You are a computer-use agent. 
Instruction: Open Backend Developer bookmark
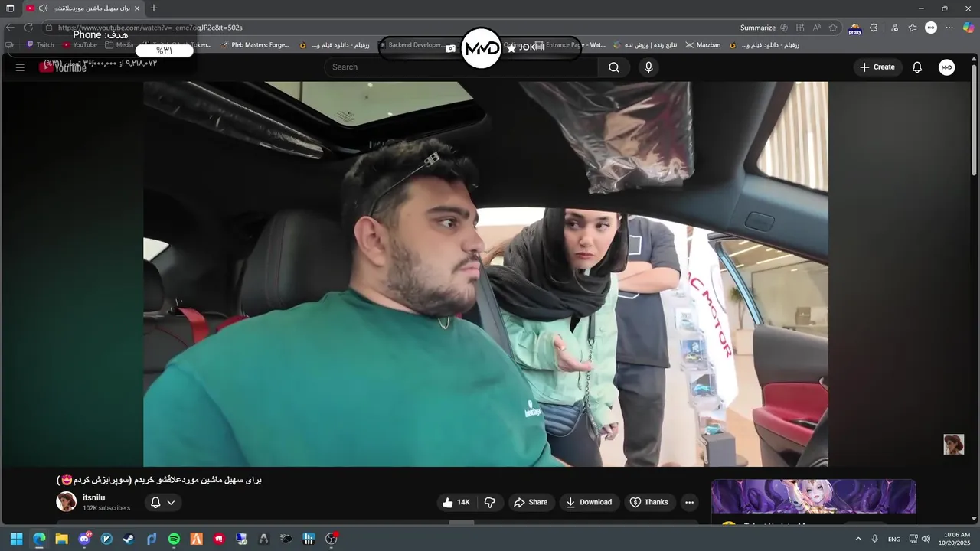click(x=410, y=45)
